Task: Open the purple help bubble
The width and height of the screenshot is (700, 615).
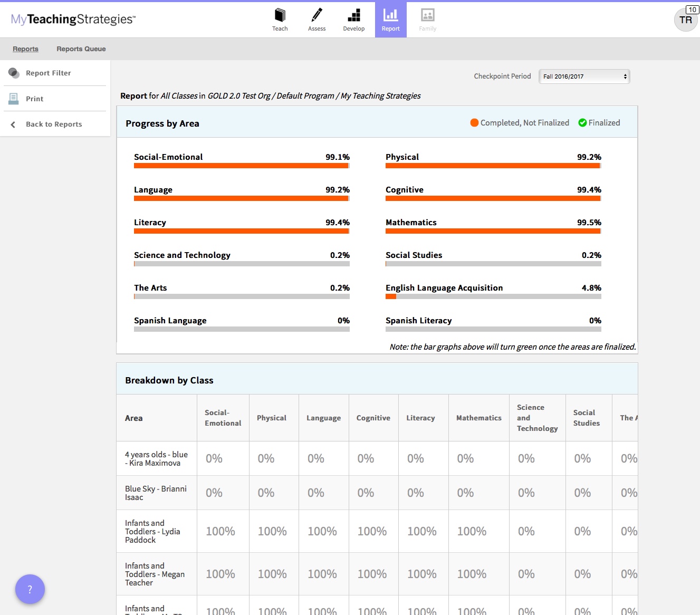Action: [x=30, y=589]
